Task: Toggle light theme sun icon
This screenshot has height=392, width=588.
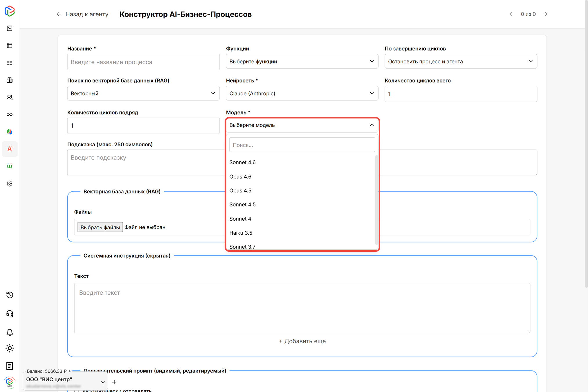Action: [10, 348]
